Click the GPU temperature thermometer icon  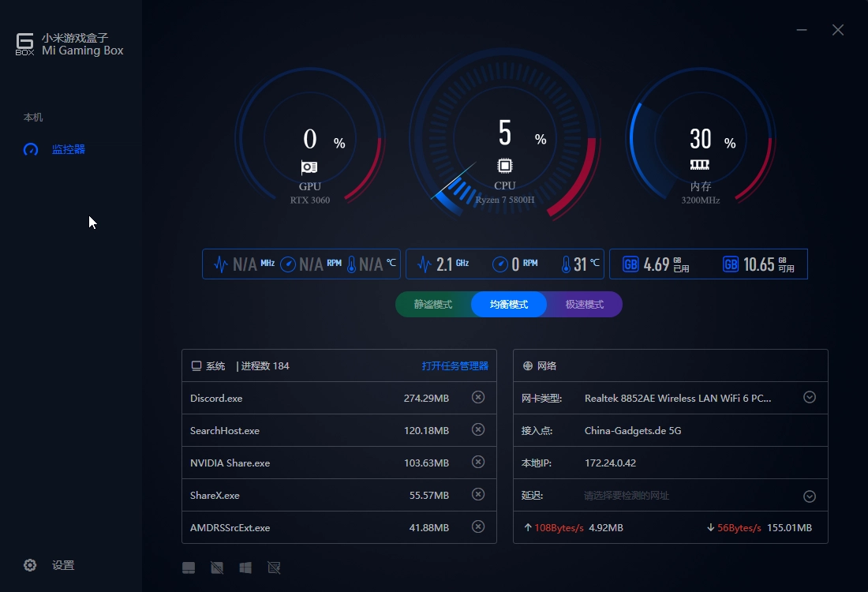[351, 264]
